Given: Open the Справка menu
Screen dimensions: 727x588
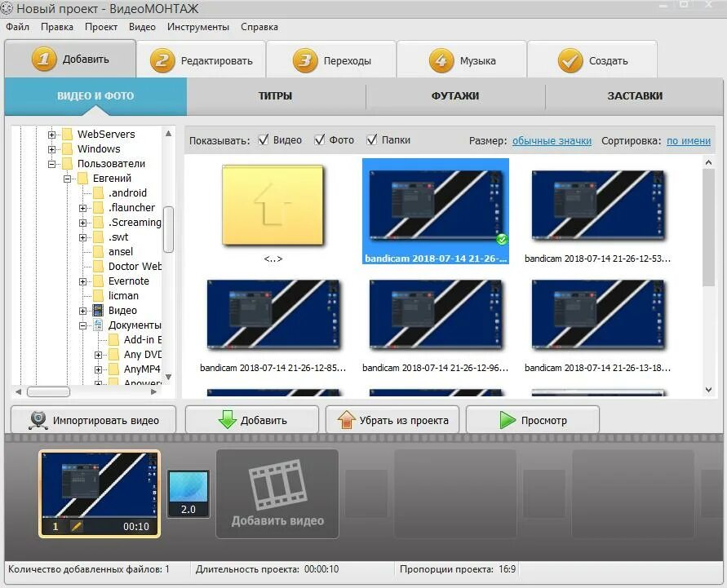Looking at the screenshot, I should tap(259, 27).
